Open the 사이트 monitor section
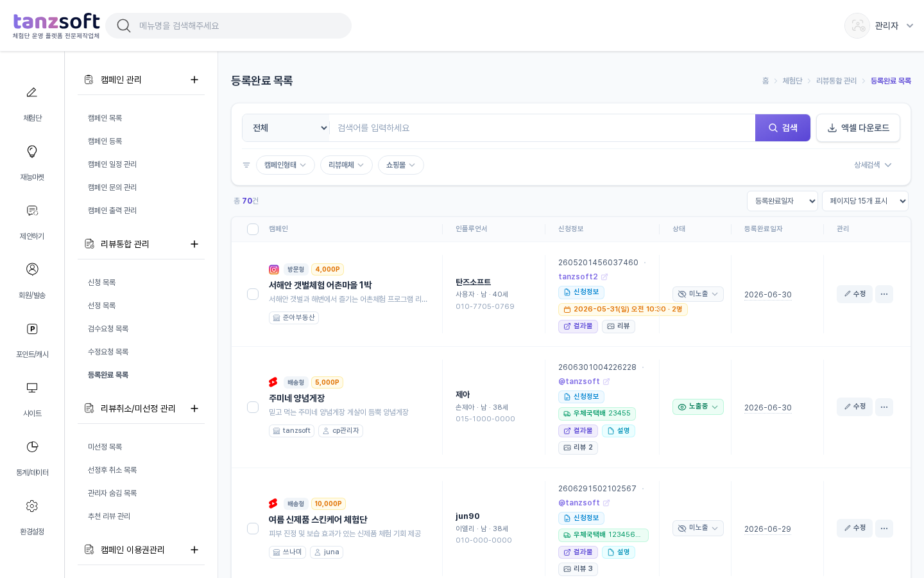 tap(31, 399)
